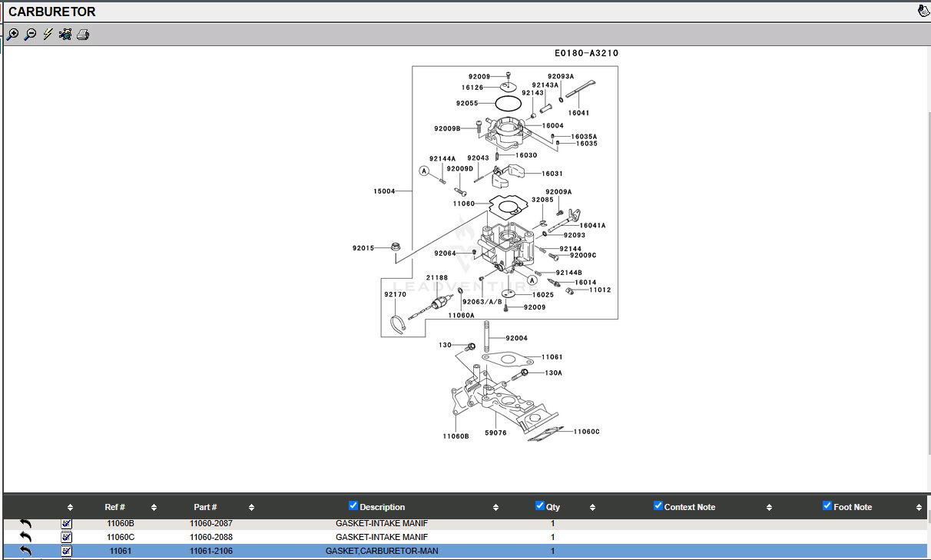Click sort arrows right of Description header
This screenshot has height=560, width=931.
pyautogui.click(x=495, y=508)
